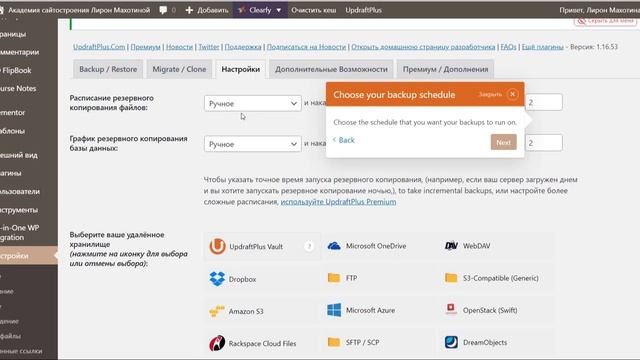Expand the Clearfy admin bar menu arrow

[x=279, y=10]
